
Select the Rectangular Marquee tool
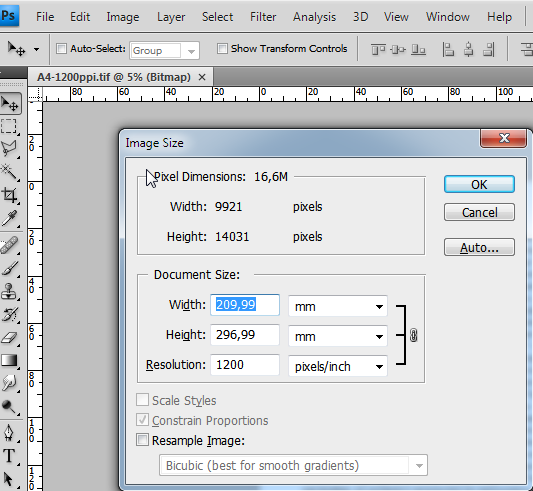click(9, 126)
